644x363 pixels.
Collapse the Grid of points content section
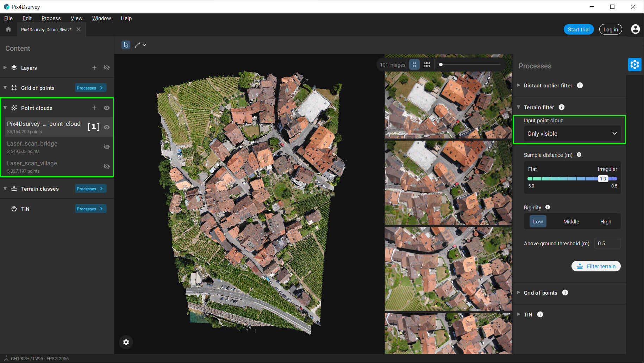point(5,87)
